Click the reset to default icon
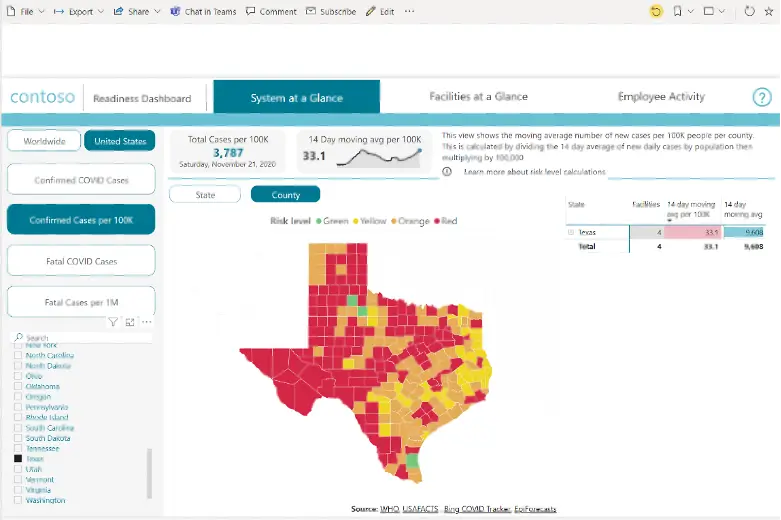This screenshot has width=781, height=520. point(656,11)
